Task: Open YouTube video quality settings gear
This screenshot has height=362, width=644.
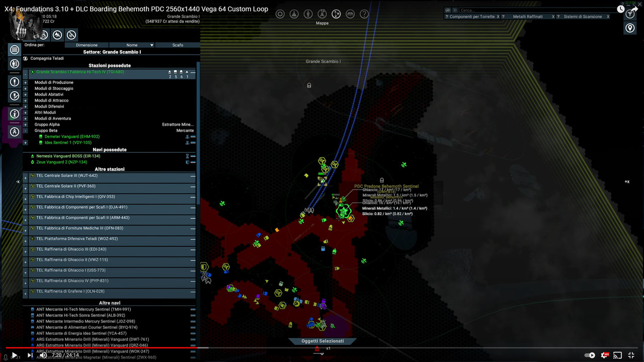Action: [605, 355]
